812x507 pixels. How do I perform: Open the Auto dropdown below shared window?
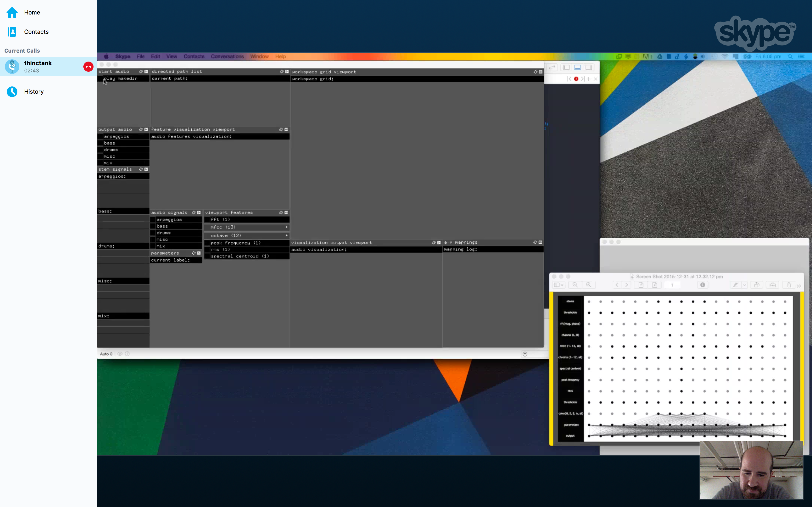tap(106, 354)
